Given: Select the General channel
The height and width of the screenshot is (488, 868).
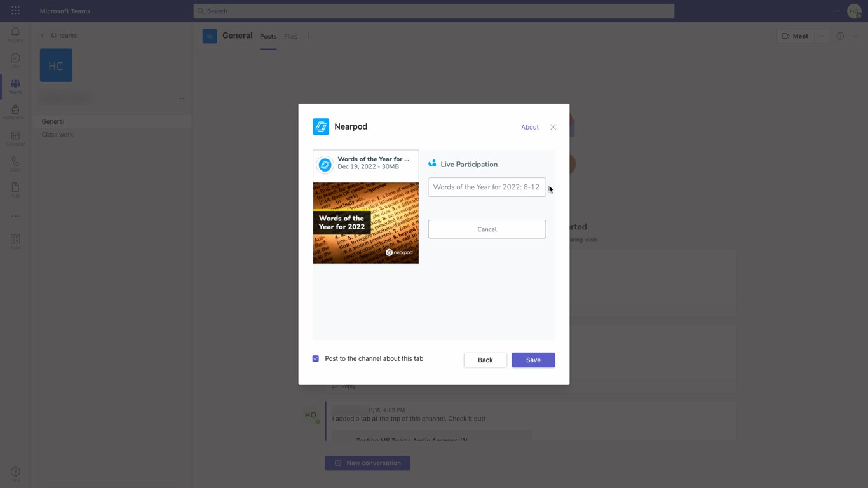Looking at the screenshot, I should (x=112, y=121).
